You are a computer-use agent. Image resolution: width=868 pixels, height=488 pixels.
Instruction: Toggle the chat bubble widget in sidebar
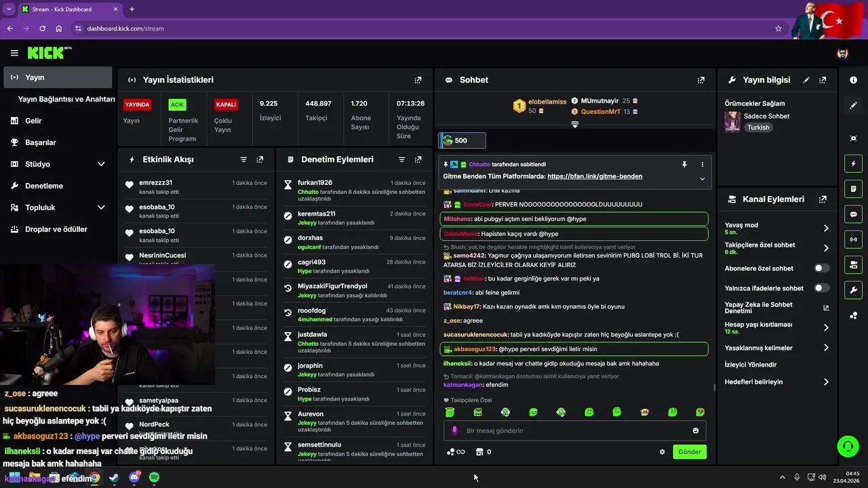tap(853, 213)
